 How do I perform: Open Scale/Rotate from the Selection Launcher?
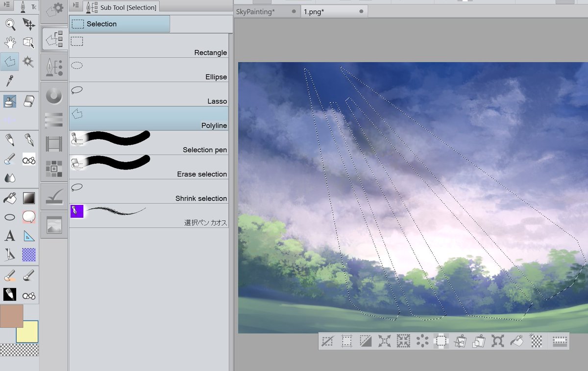[x=498, y=341]
